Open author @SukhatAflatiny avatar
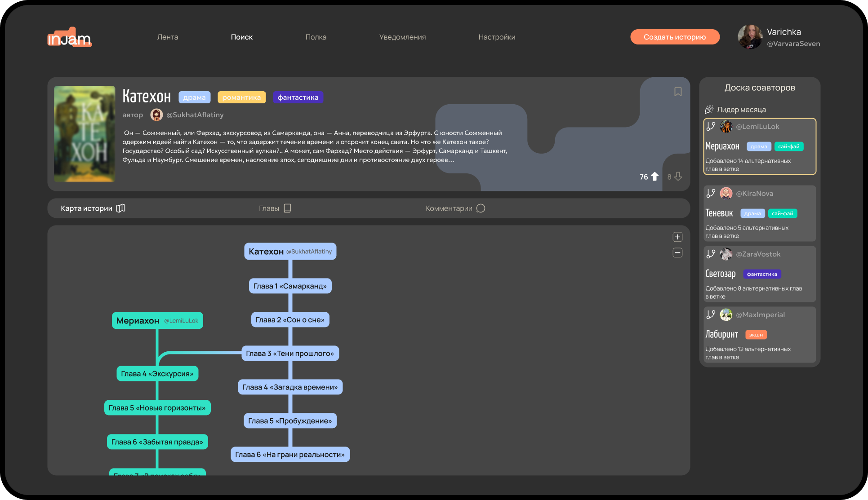The width and height of the screenshot is (868, 500). point(156,115)
